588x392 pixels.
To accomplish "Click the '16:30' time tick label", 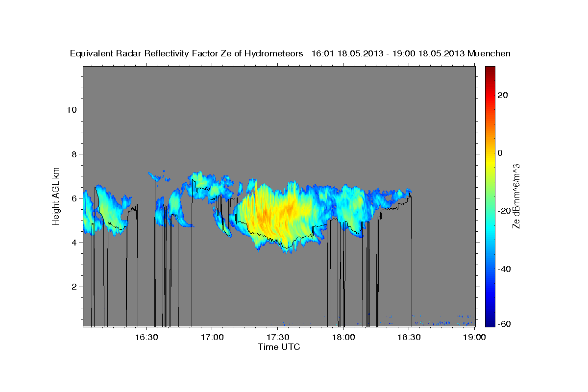I will pos(146,337).
